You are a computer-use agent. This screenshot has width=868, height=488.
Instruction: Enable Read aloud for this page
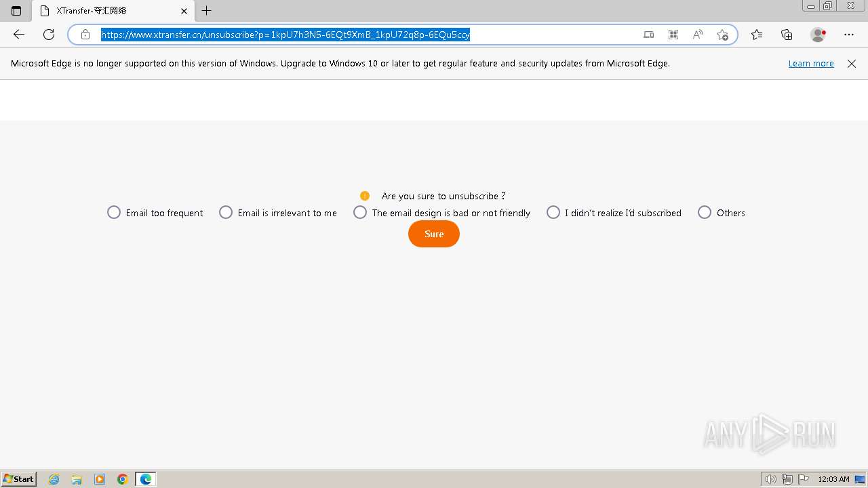click(x=698, y=35)
